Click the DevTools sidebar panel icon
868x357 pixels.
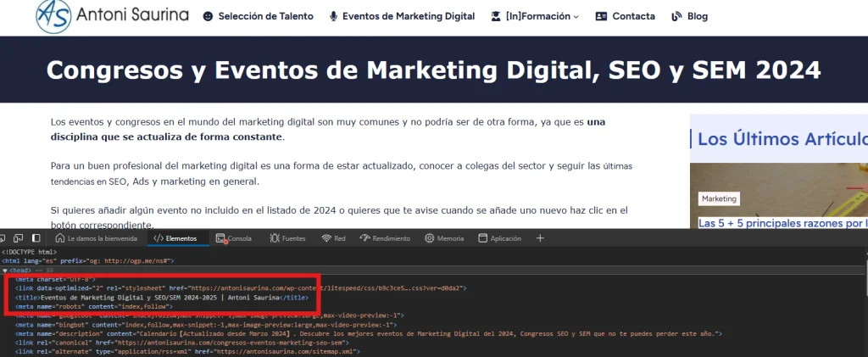(36, 238)
